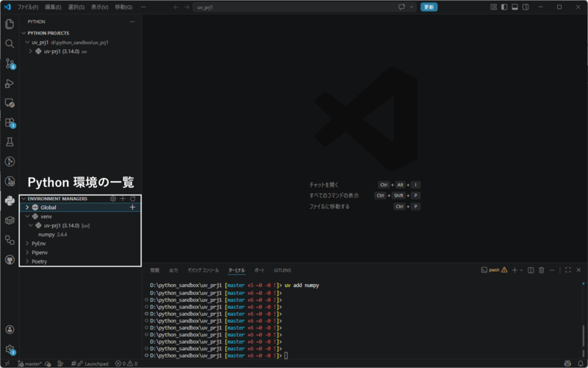588x368 pixels.
Task: Open Source Control view icon
Action: tap(10, 64)
